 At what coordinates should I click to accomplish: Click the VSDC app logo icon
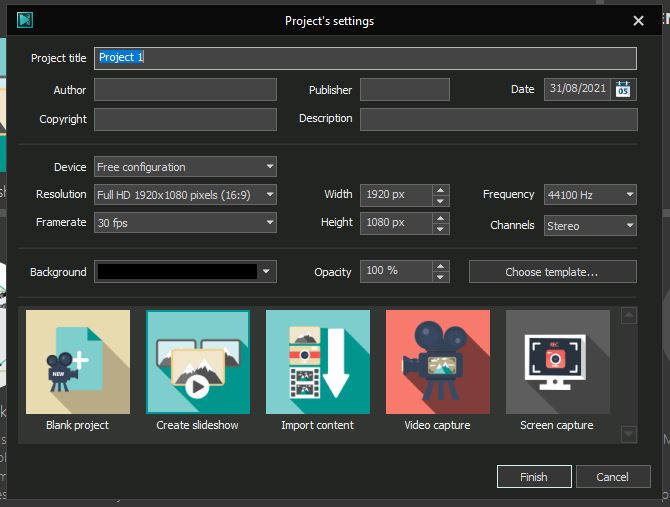pos(25,20)
